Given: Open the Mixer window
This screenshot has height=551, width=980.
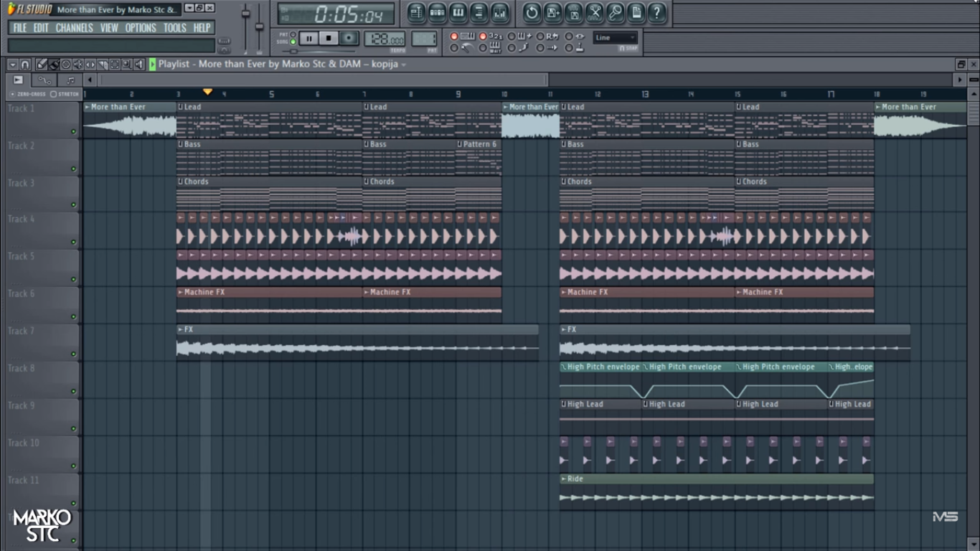Looking at the screenshot, I should (500, 12).
